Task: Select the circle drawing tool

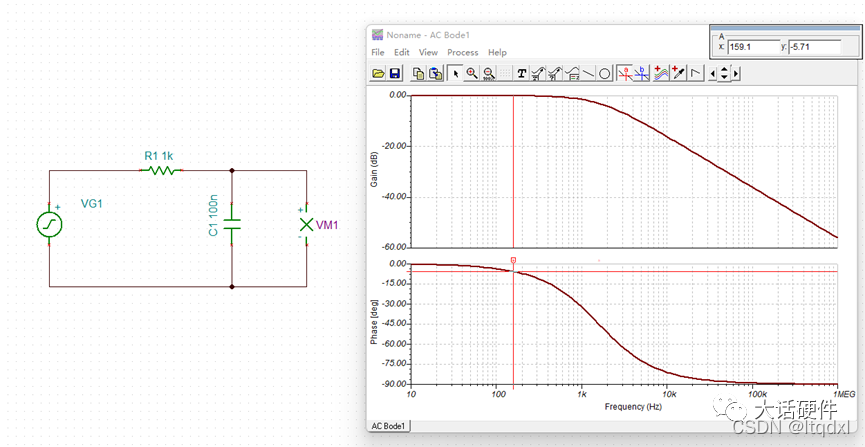Action: tap(605, 73)
